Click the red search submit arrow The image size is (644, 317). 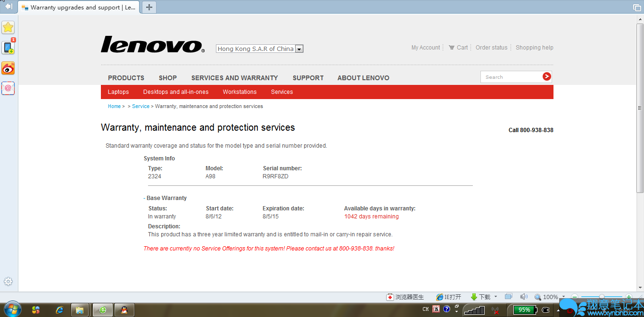546,77
